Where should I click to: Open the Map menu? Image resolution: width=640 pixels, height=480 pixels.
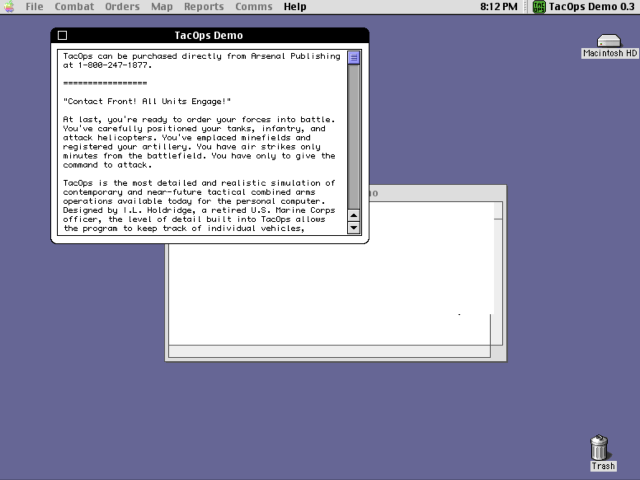click(162, 7)
